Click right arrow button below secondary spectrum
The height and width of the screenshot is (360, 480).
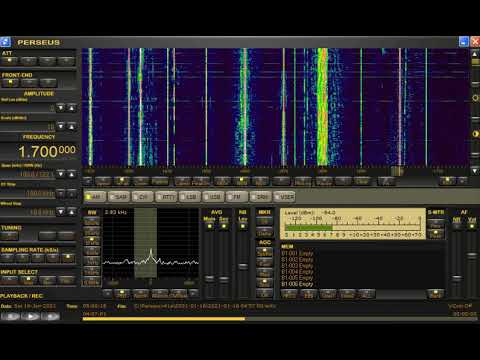(x=194, y=294)
